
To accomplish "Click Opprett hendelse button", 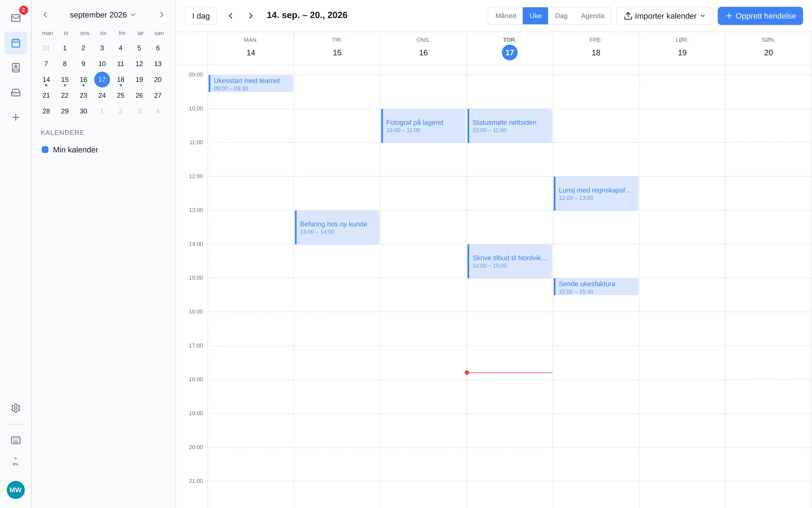I will click(760, 16).
